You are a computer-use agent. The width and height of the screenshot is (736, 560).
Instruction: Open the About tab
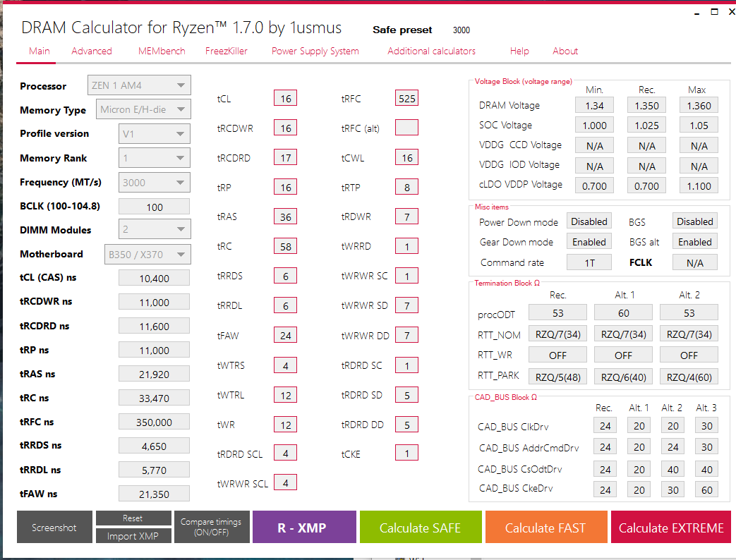565,51
